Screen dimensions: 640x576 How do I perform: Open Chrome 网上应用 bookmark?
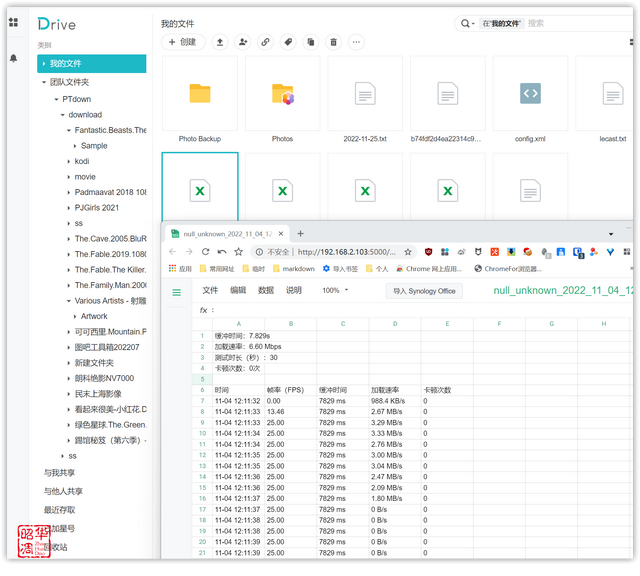click(x=429, y=269)
